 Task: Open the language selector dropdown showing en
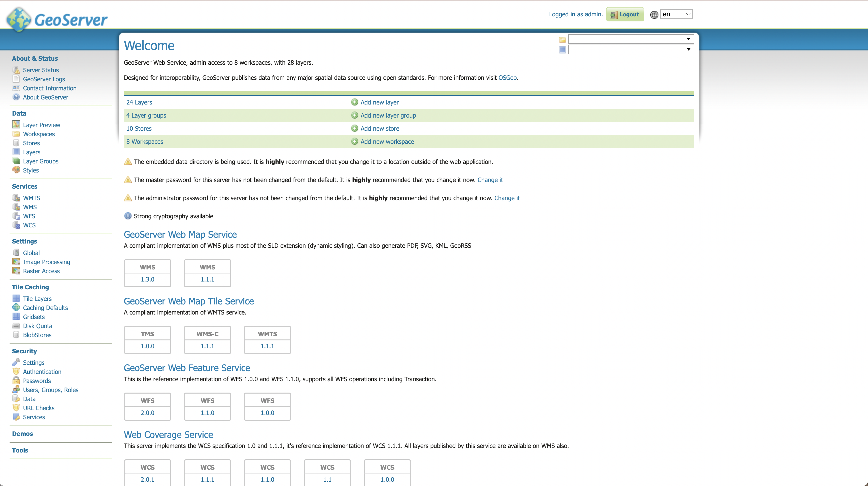pyautogui.click(x=676, y=14)
